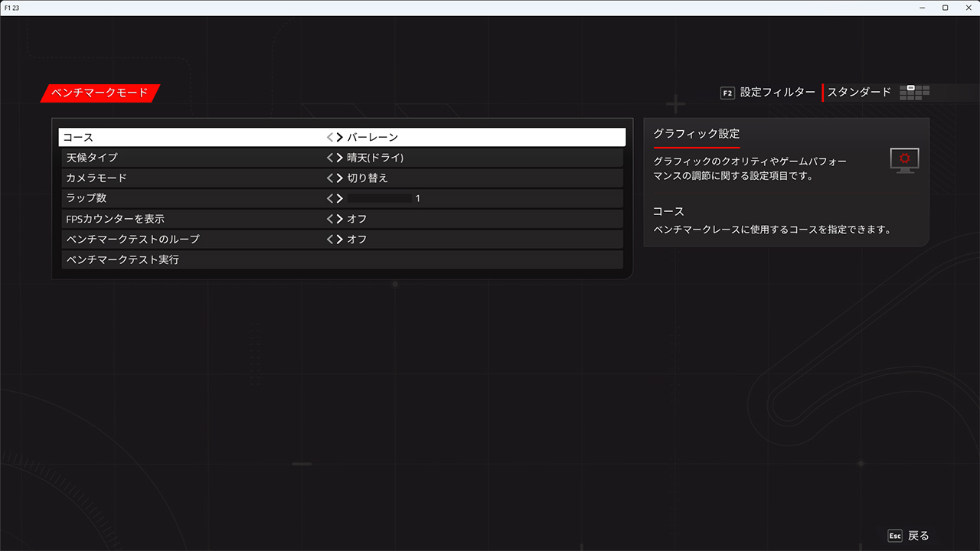Toggle FPSカウンターを表示 with its left arrow
Viewport: 980px width, 551px height.
coord(330,219)
